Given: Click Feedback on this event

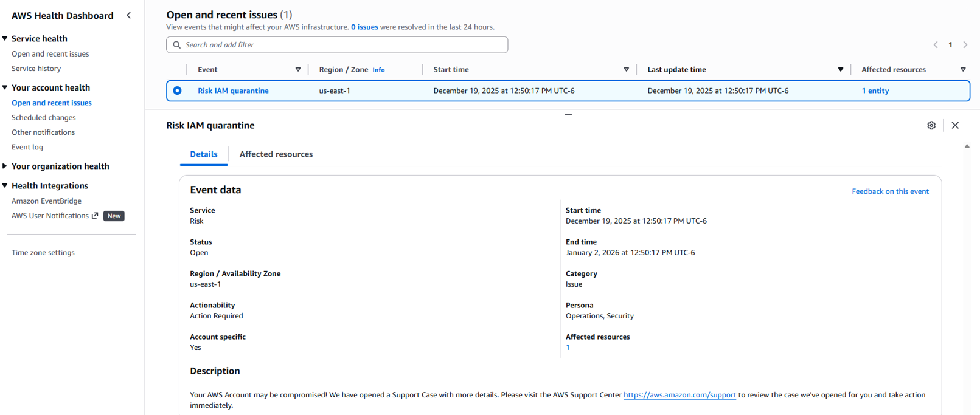Looking at the screenshot, I should coord(890,191).
